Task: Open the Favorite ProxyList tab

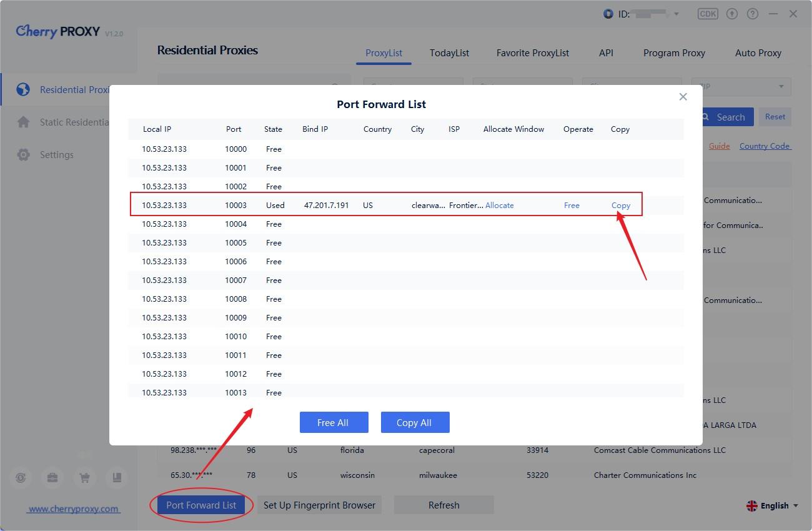Action: click(x=532, y=53)
